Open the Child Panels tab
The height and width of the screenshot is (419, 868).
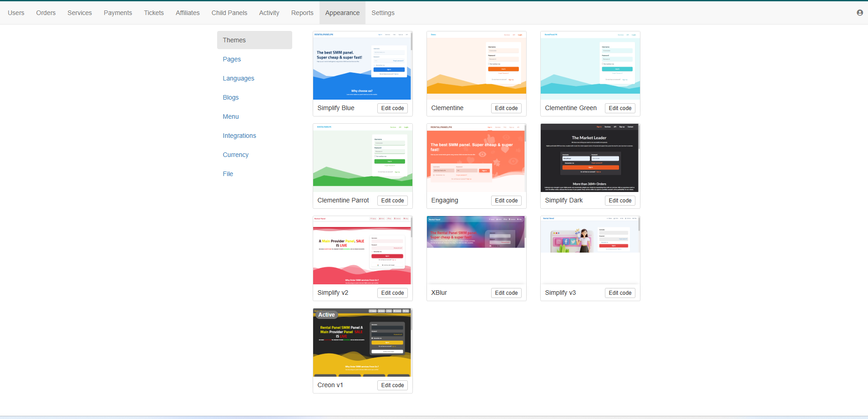(x=229, y=13)
